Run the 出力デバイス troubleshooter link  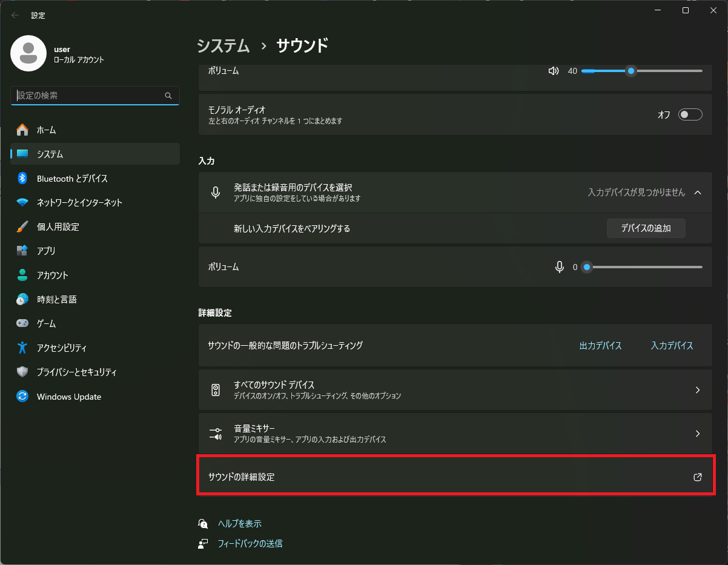[600, 346]
